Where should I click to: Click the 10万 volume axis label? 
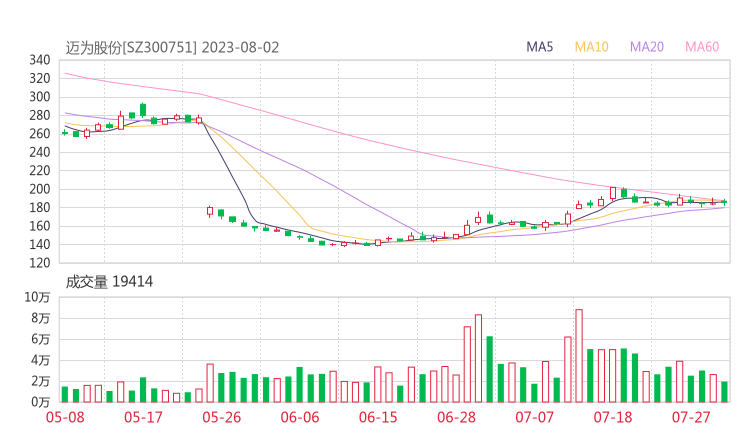tap(37, 297)
